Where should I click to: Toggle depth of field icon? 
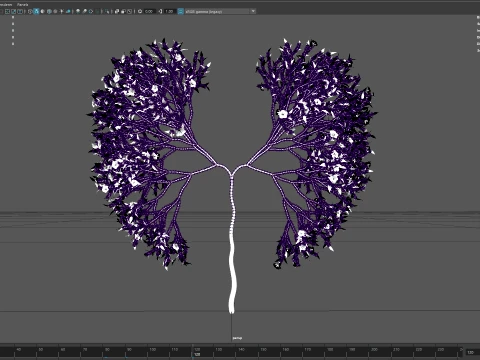click(97, 11)
